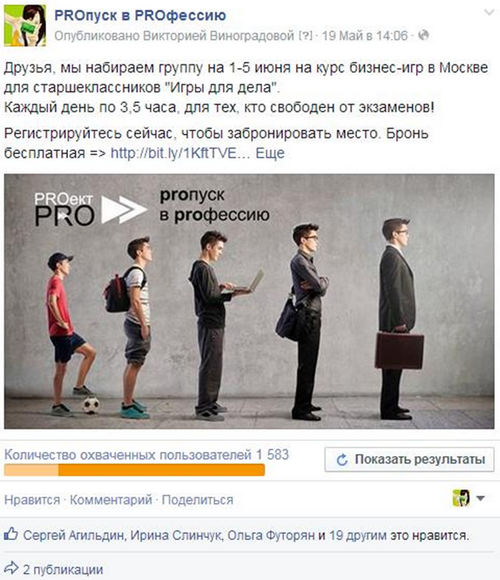Expand the post options chevron at top right
Viewport: 500px width, 580px height.
point(489,12)
